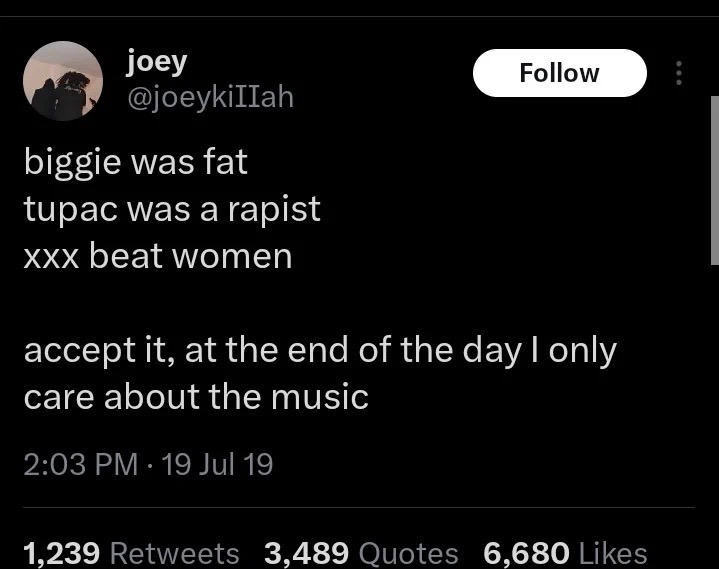
Task: Click the word 'Retweets' label
Action: tap(175, 552)
